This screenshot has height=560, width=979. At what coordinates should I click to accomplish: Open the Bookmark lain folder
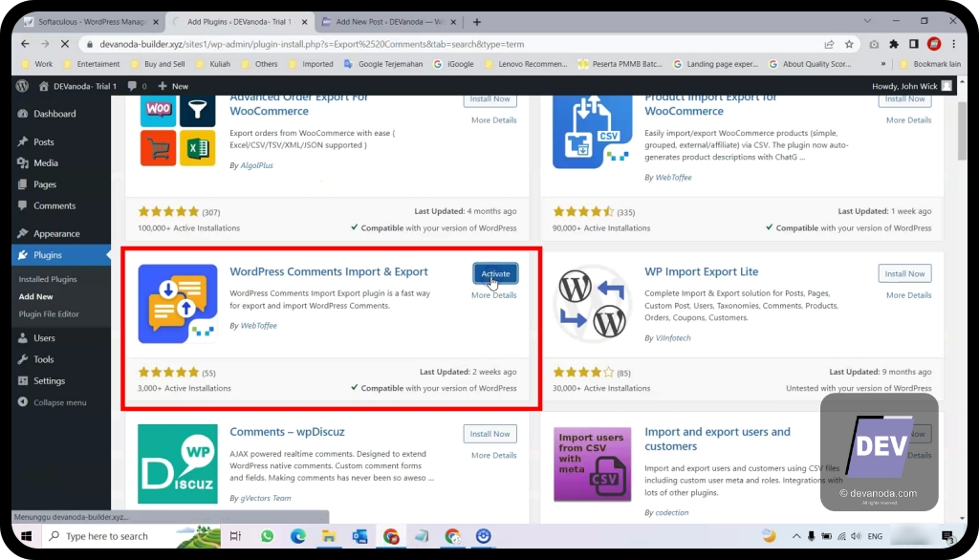click(x=930, y=64)
